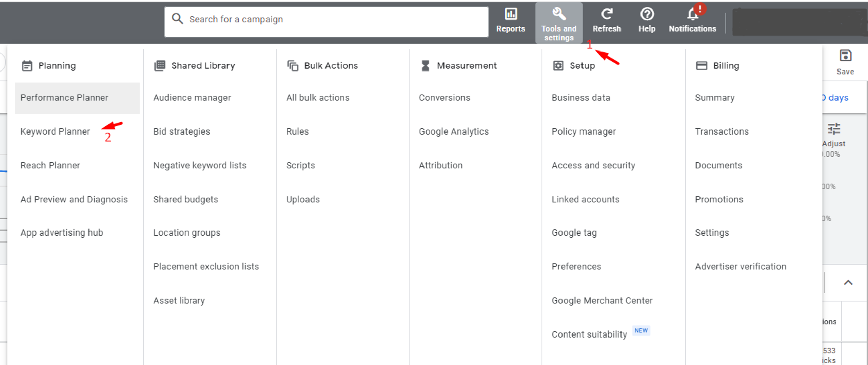Click Conversions under Measurement
Viewport: 868px width, 365px height.
coord(445,98)
